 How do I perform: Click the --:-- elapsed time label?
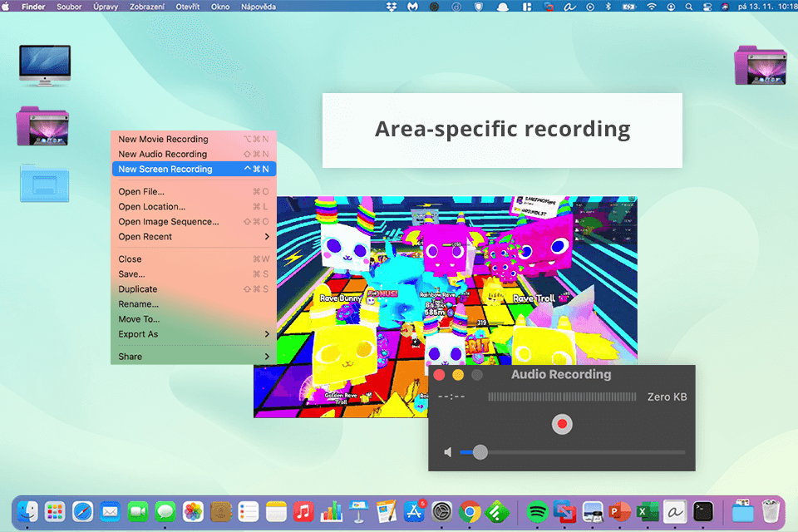[451, 397]
